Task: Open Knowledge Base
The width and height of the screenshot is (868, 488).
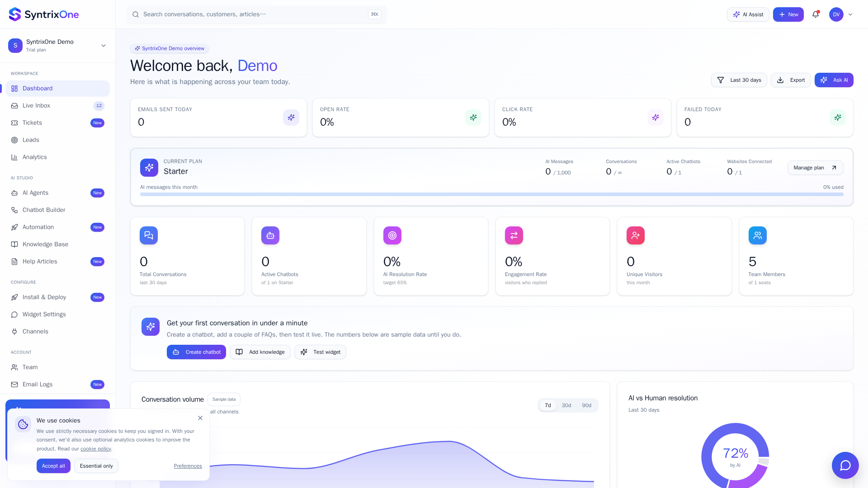Action: (57, 244)
